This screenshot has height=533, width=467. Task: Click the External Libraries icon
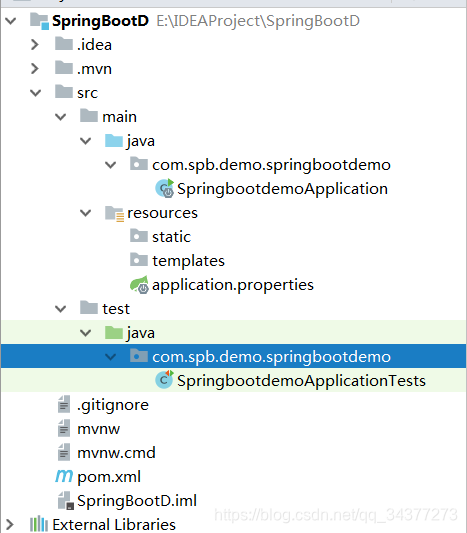[39, 524]
